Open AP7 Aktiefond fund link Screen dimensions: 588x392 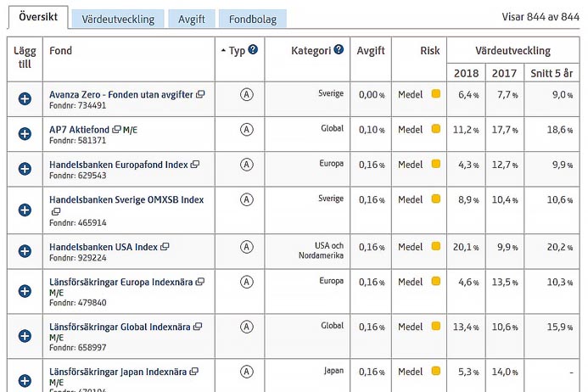pos(79,130)
